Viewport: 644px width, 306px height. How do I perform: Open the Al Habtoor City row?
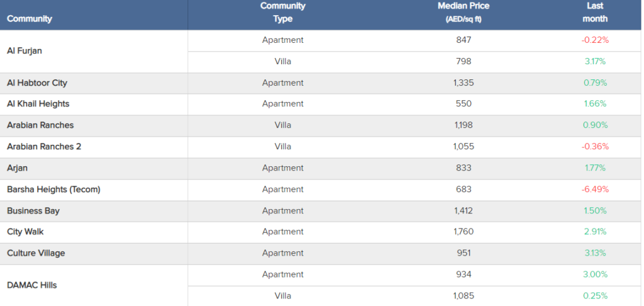[37, 82]
